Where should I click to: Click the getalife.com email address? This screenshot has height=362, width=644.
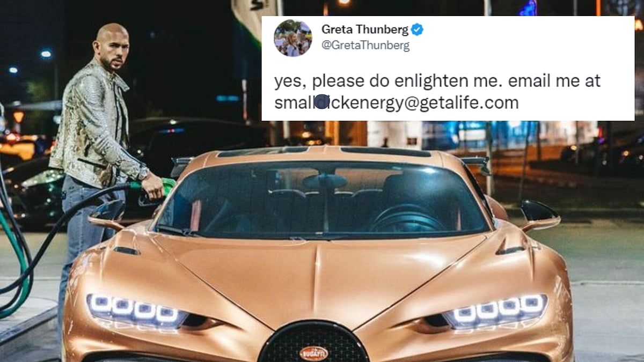tap(397, 102)
